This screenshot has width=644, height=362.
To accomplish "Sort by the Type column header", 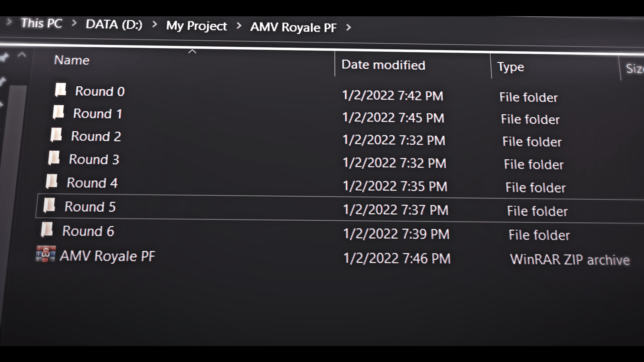I will (510, 67).
